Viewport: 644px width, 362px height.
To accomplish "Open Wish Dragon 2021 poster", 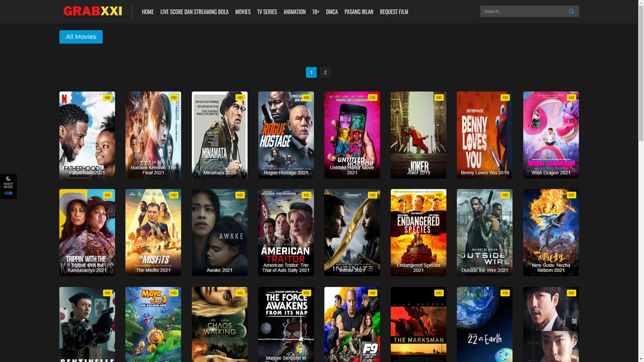I will [x=551, y=135].
